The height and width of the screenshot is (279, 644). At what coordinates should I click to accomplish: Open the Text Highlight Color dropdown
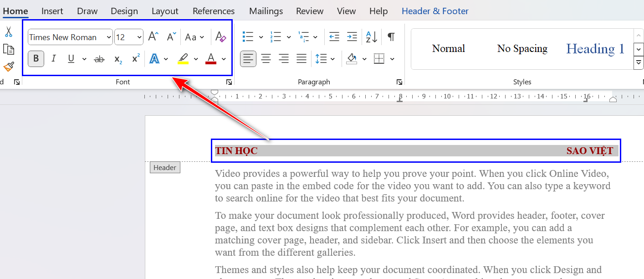point(196,58)
